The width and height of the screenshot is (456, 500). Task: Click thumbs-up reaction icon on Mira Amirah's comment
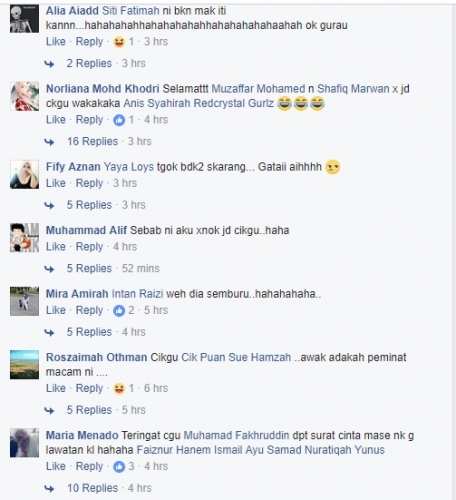click(119, 311)
